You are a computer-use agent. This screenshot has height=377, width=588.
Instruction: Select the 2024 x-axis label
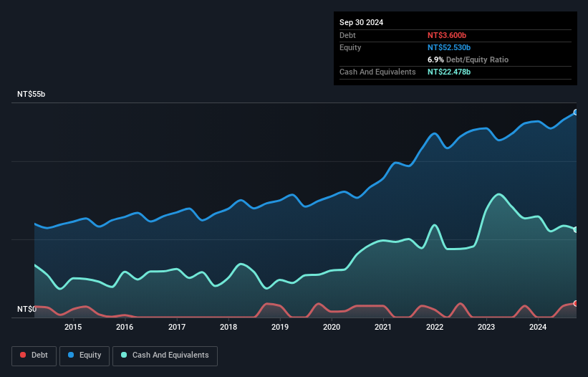(538, 327)
